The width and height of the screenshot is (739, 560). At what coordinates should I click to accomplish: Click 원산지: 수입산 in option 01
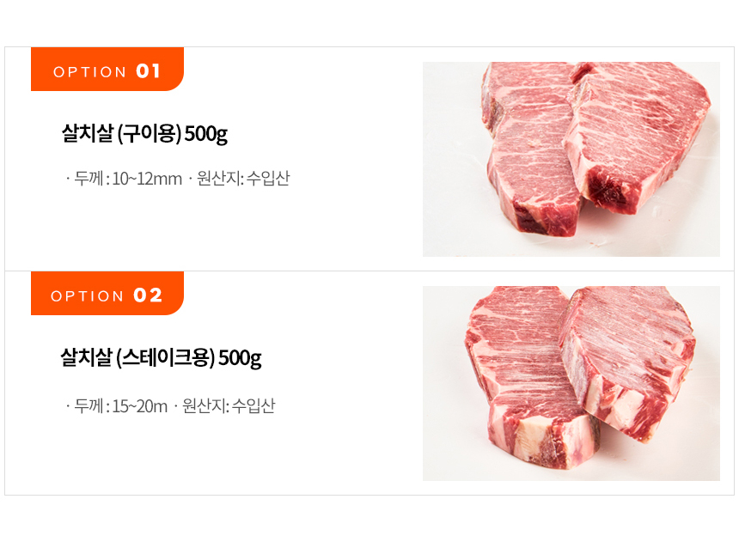[243, 179]
